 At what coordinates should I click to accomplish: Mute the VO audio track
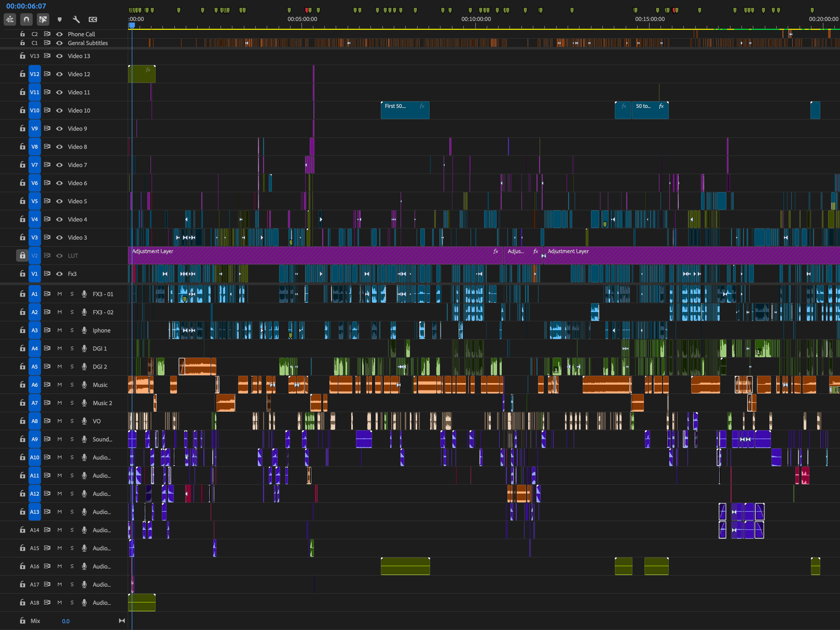(60, 421)
